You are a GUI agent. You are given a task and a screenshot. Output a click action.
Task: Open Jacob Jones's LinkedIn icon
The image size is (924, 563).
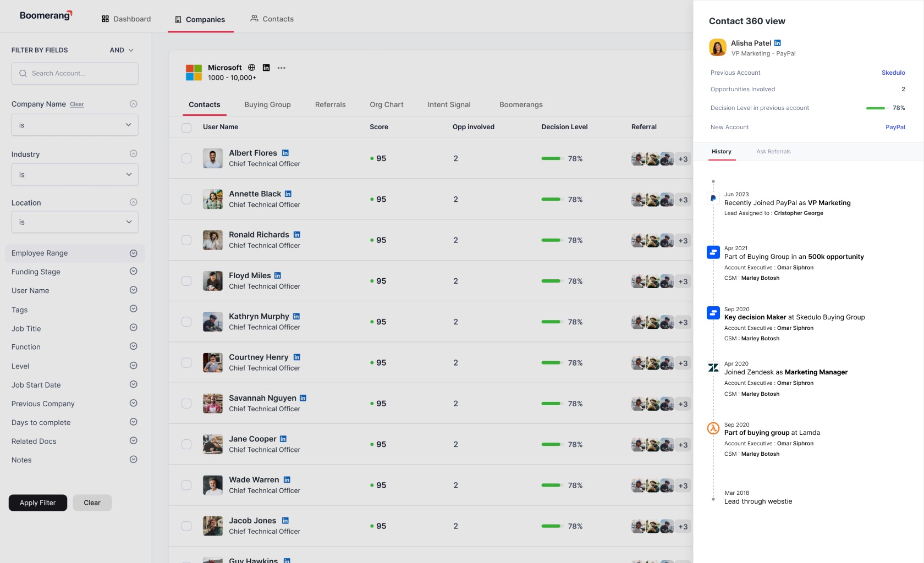(x=285, y=521)
